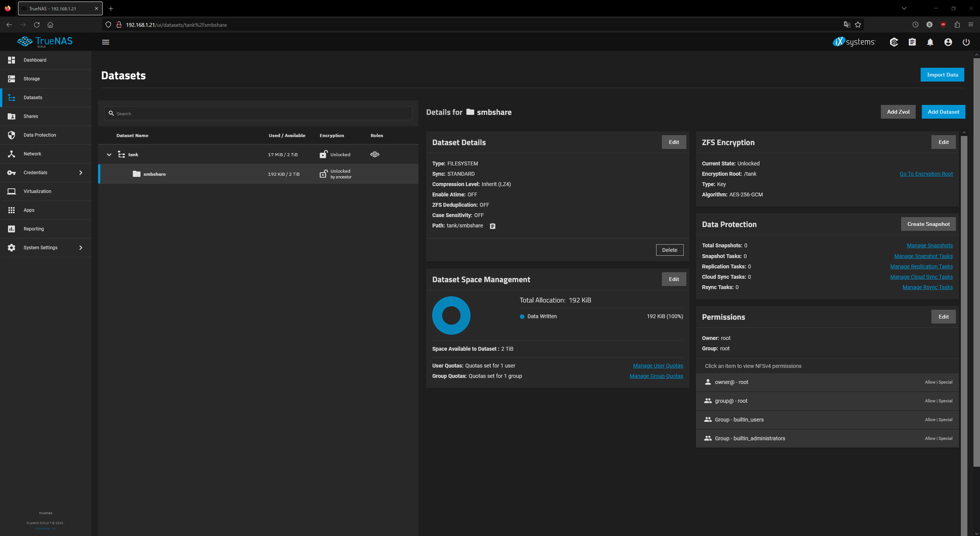Open the user account icon
This screenshot has height=536, width=980.
tap(948, 42)
